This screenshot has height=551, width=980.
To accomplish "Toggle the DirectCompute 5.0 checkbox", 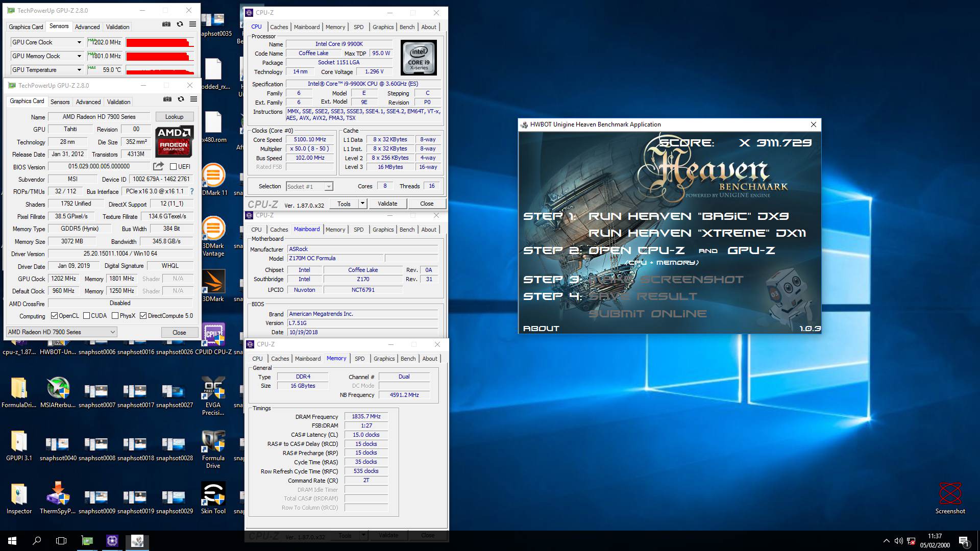I will [143, 316].
